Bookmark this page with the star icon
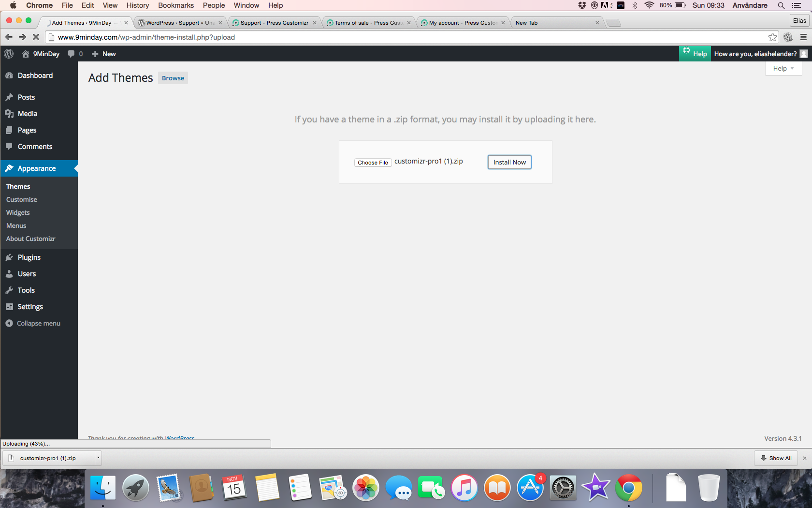This screenshot has width=812, height=508. 772,37
